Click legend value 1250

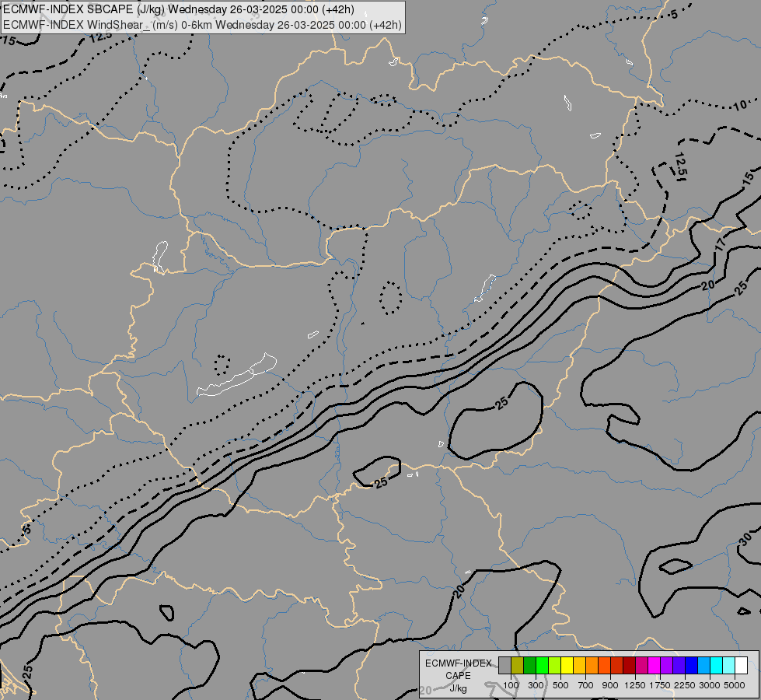click(x=635, y=685)
